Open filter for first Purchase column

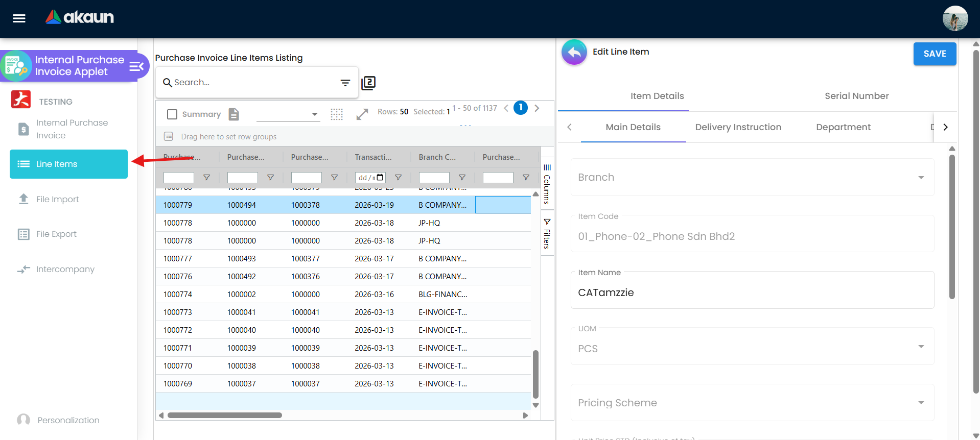[x=206, y=177]
